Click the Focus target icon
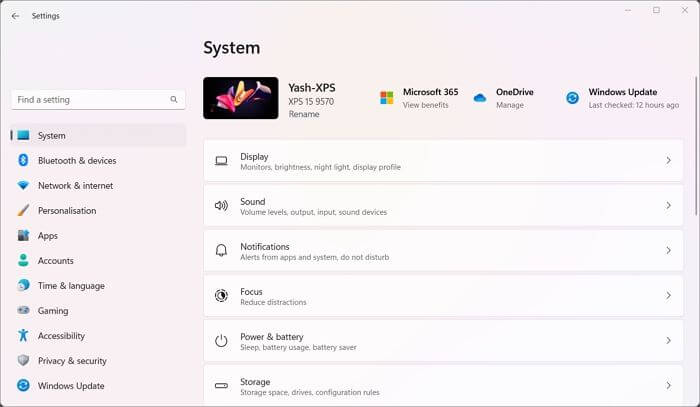700x407 pixels. click(221, 295)
